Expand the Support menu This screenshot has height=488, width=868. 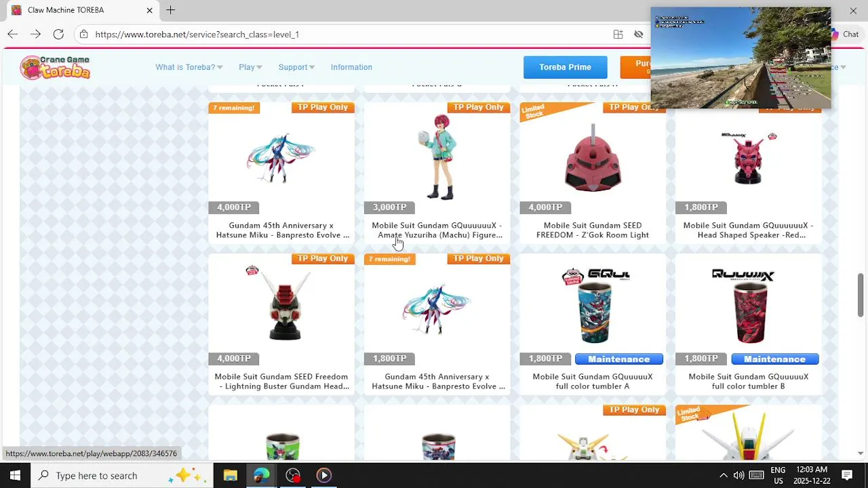pos(296,67)
